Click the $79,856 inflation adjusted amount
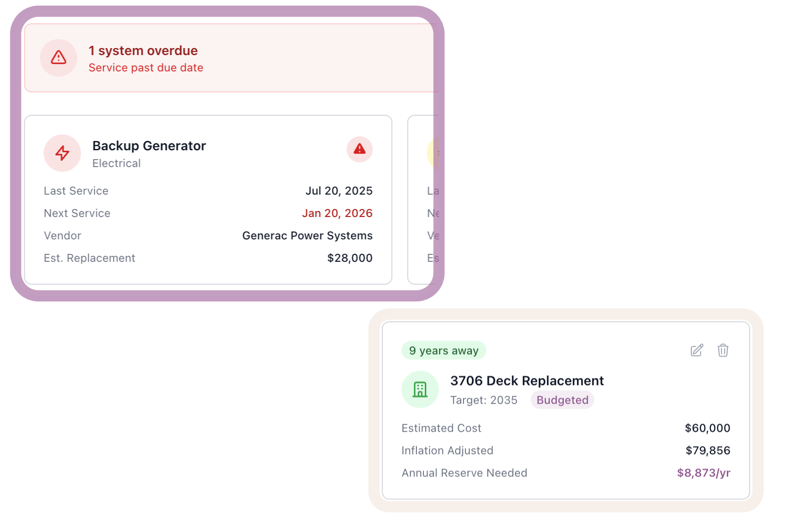This screenshot has height=532, width=787. 708,450
